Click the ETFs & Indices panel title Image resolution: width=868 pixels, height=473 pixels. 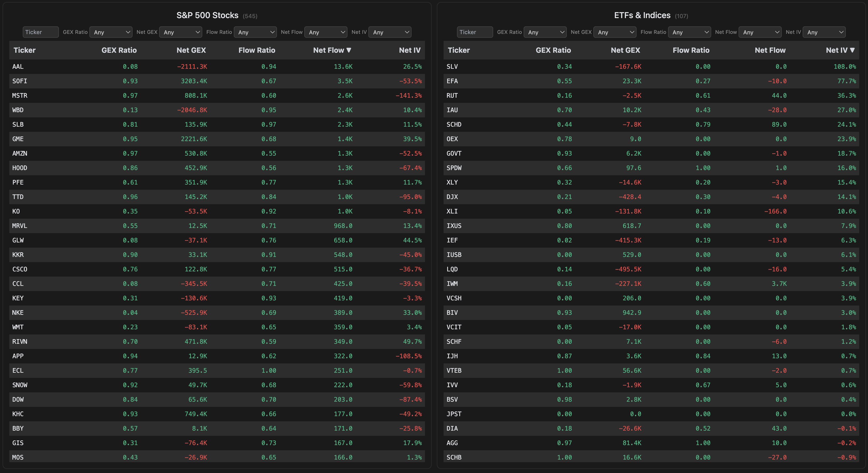(x=642, y=15)
